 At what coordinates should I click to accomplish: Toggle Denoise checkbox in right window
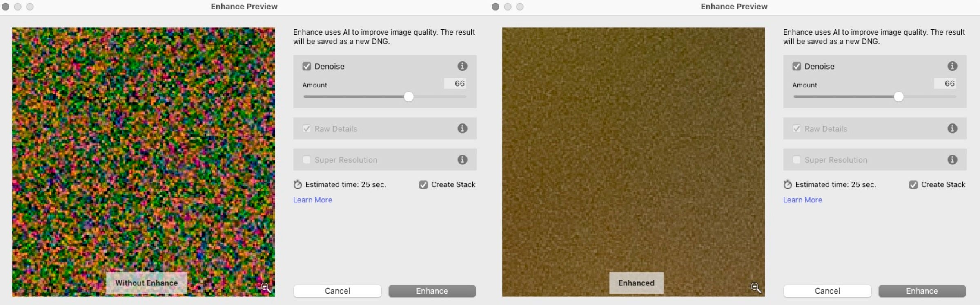pyautogui.click(x=797, y=66)
